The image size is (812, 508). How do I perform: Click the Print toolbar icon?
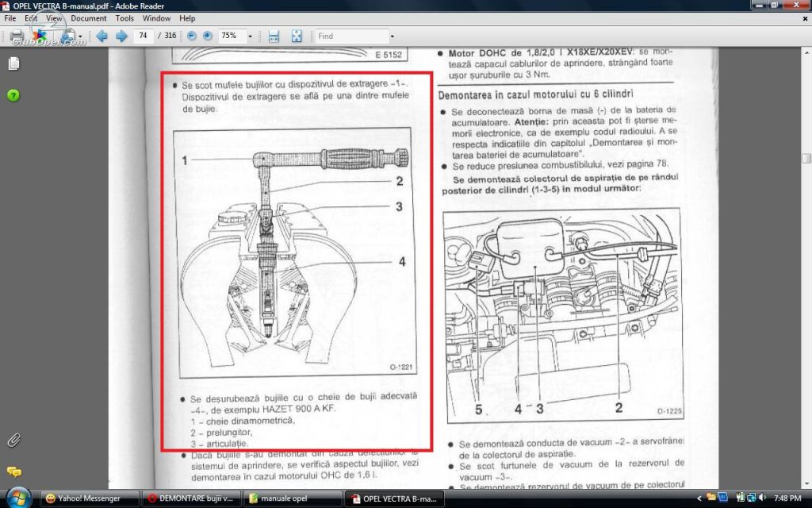17,36
